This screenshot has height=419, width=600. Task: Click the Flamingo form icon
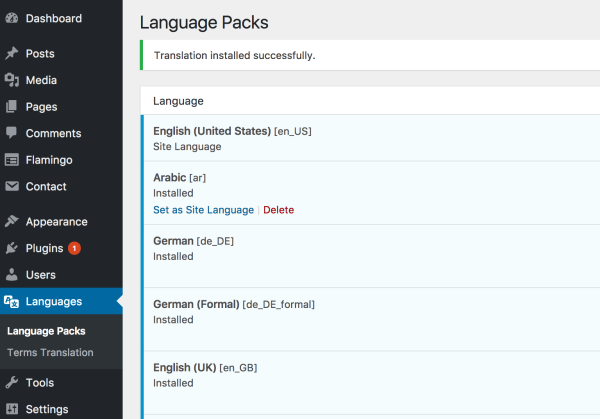(x=12, y=160)
